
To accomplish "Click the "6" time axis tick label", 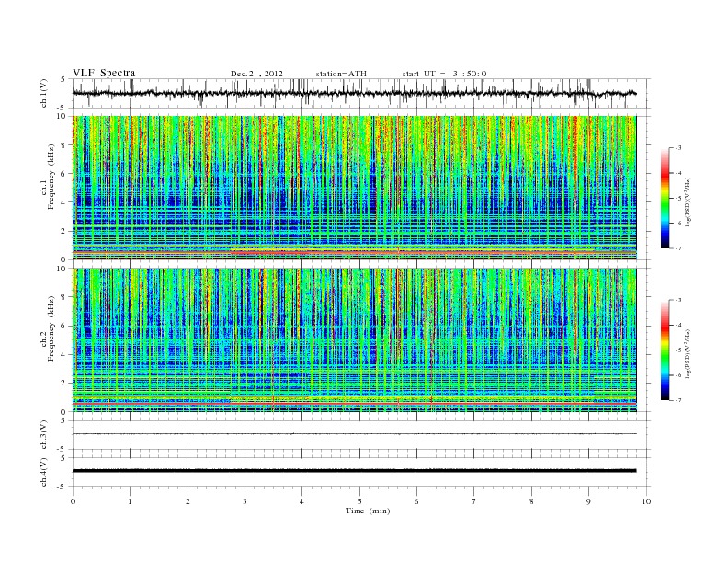I will tap(416, 501).
